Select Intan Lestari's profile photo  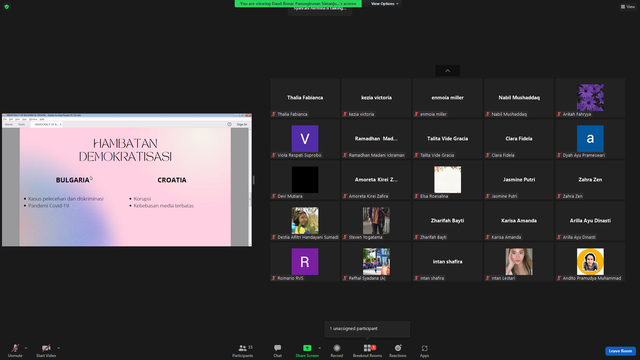[x=519, y=262]
